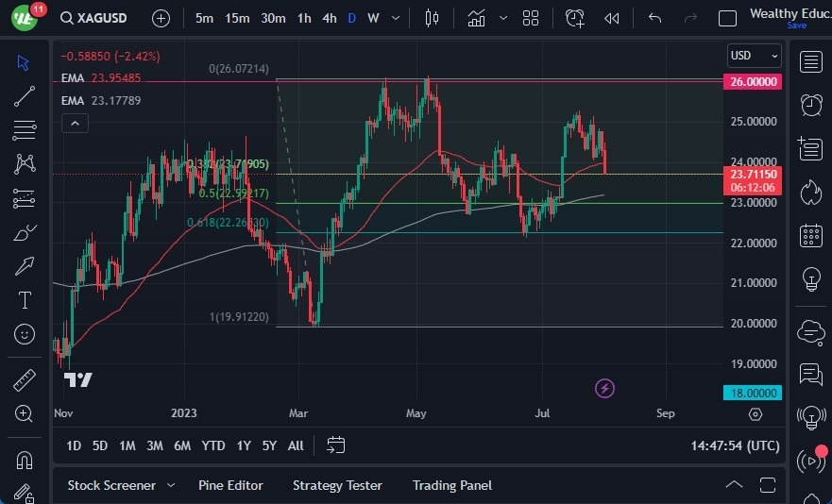Toggle the magnet snap mode
Viewport: 832px width, 504px height.
click(x=25, y=460)
